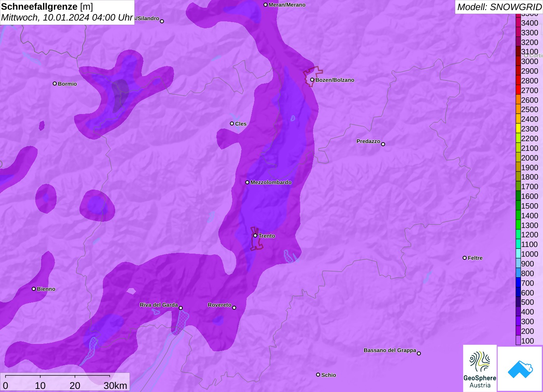The width and height of the screenshot is (543, 392).
Task: Click the 'Modell: SNOWGRID' label
Action: [x=499, y=7]
